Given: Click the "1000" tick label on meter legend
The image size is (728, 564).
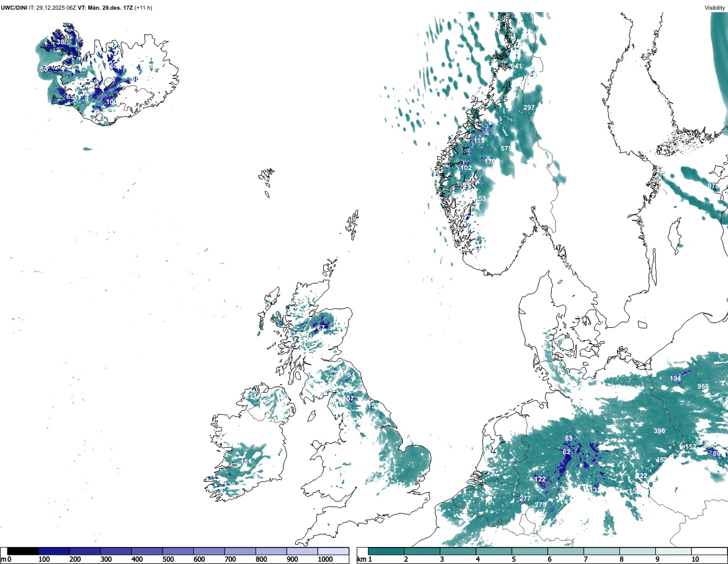Looking at the screenshot, I should coord(325,559).
